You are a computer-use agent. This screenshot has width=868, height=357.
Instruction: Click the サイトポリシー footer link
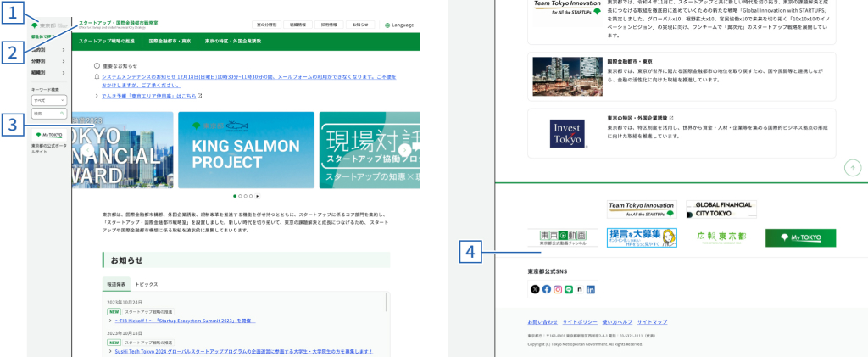(580, 321)
